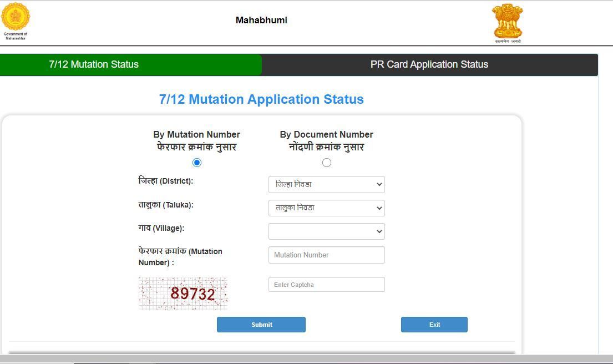The height and width of the screenshot is (364, 613).
Task: Click the तालुका (Taluka) field label
Action: click(x=165, y=205)
